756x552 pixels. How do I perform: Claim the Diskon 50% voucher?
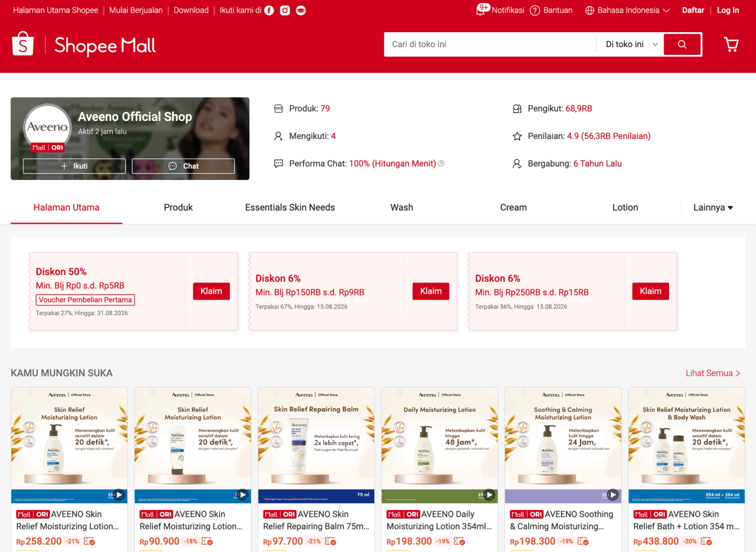pos(211,291)
